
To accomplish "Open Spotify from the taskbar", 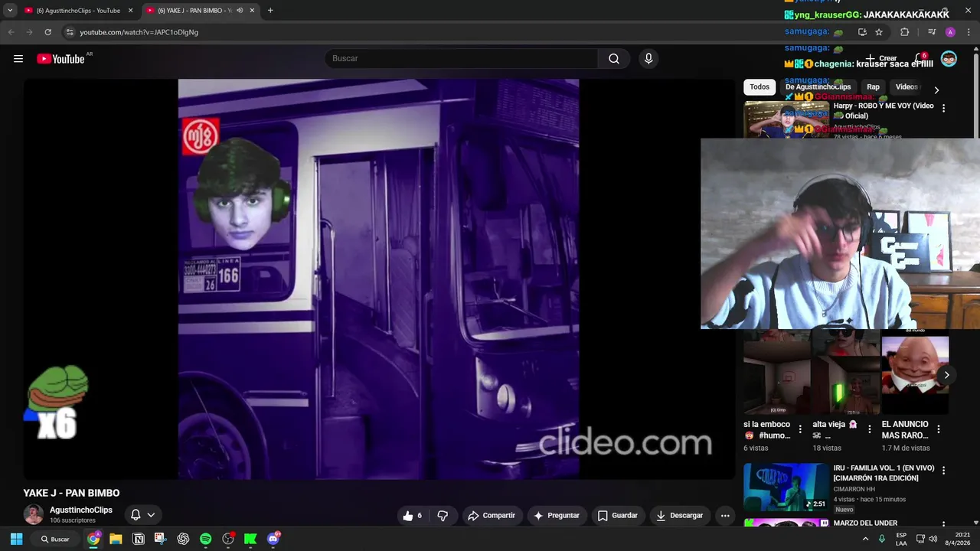I will pos(205,539).
